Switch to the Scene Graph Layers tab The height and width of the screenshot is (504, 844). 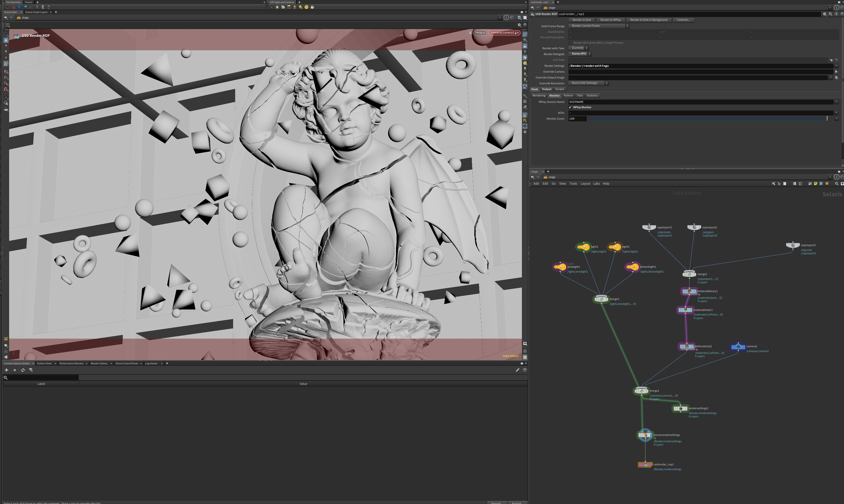(x=36, y=12)
